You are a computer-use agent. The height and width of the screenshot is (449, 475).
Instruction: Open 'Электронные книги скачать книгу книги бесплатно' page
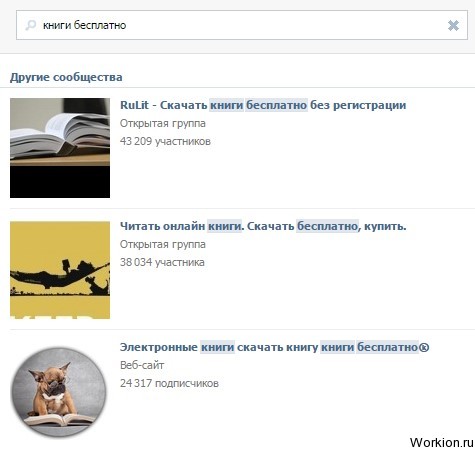(274, 347)
